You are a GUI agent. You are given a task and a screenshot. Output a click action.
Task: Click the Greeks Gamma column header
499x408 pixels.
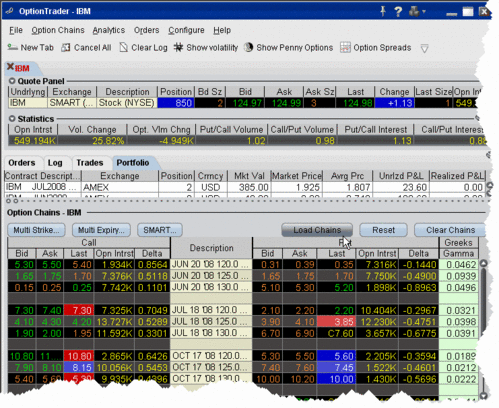pyautogui.click(x=459, y=254)
